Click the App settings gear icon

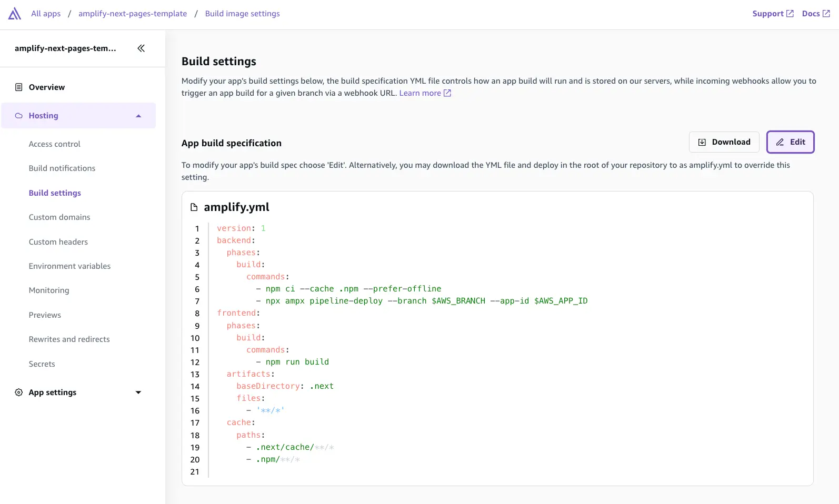pyautogui.click(x=19, y=392)
